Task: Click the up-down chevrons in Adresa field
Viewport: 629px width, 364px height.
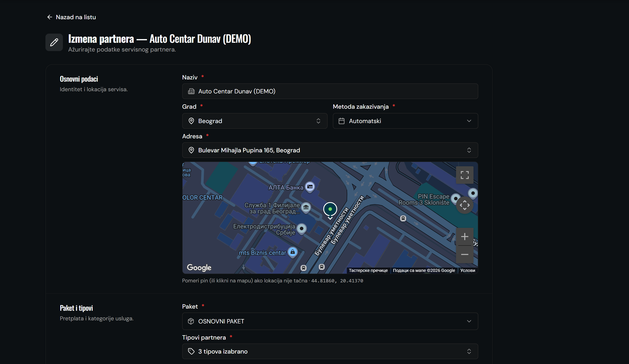Action: pyautogui.click(x=469, y=150)
